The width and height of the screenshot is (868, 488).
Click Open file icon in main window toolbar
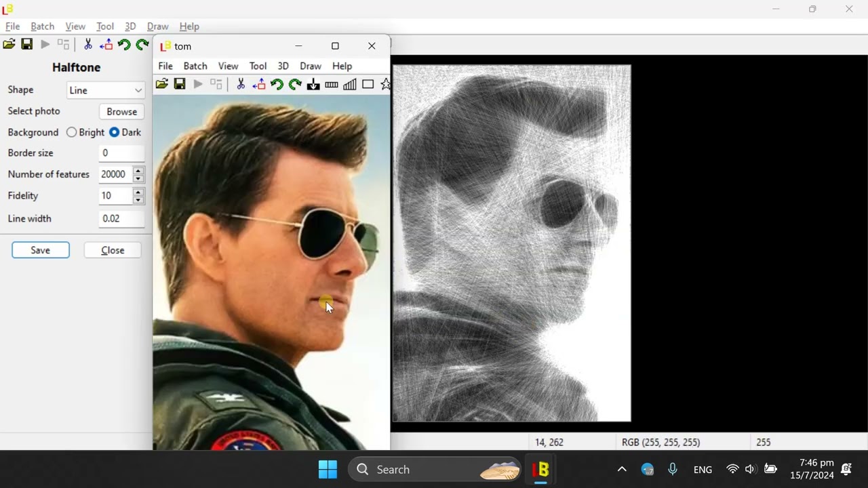tap(9, 45)
